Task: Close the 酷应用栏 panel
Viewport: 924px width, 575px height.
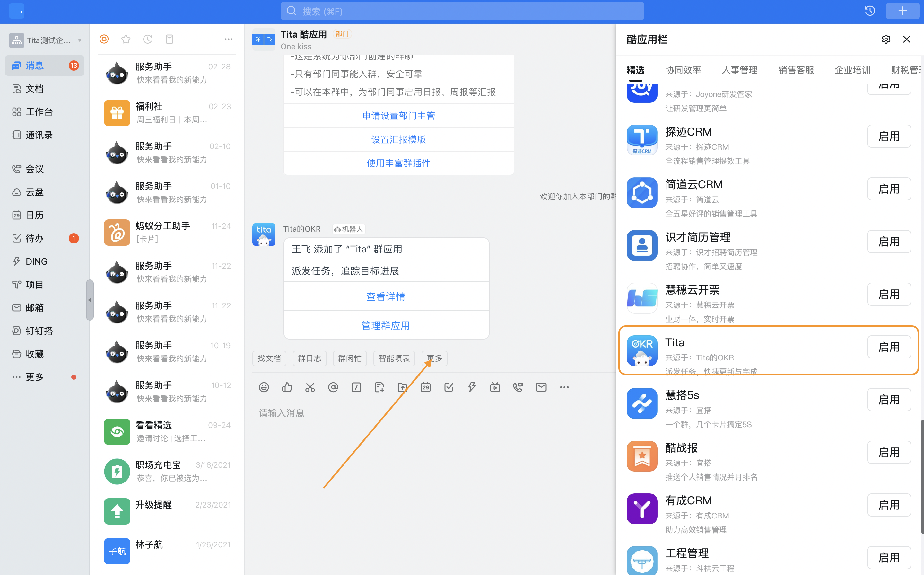Action: 907,39
